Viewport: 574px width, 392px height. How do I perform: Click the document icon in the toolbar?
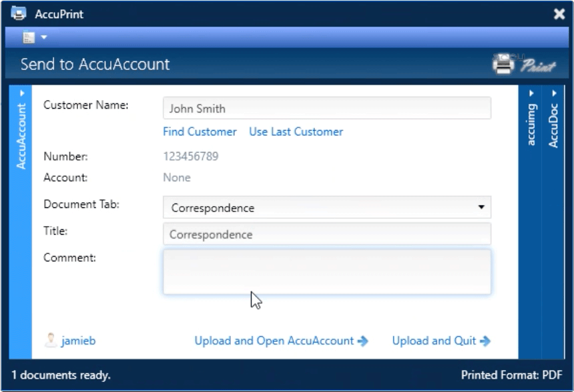click(29, 37)
